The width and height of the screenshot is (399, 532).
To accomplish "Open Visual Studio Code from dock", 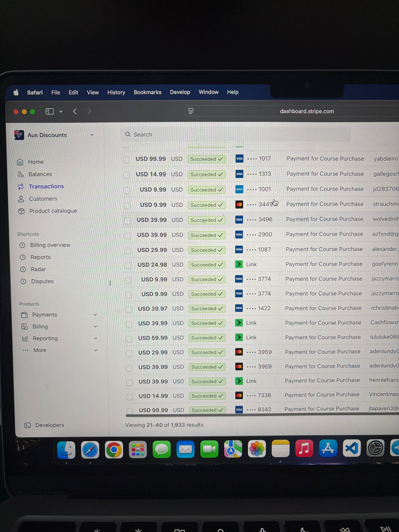I will (x=352, y=449).
